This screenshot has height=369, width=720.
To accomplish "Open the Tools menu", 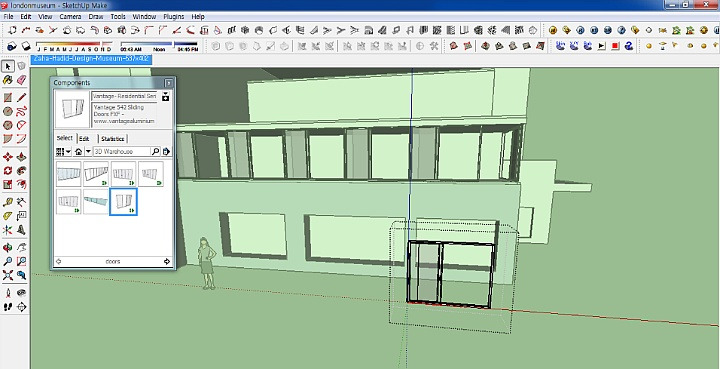I will pos(118,17).
